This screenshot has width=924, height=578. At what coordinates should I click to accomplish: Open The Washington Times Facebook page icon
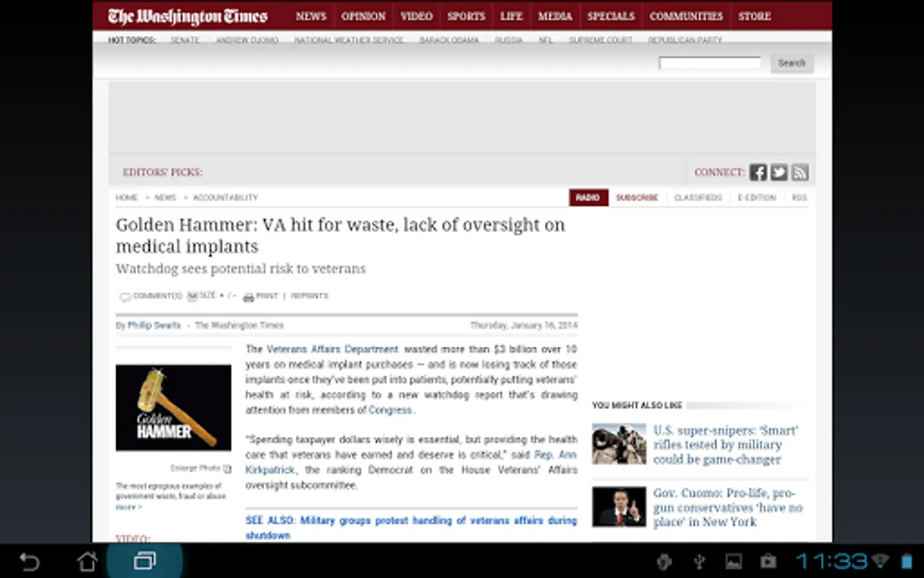click(x=758, y=172)
